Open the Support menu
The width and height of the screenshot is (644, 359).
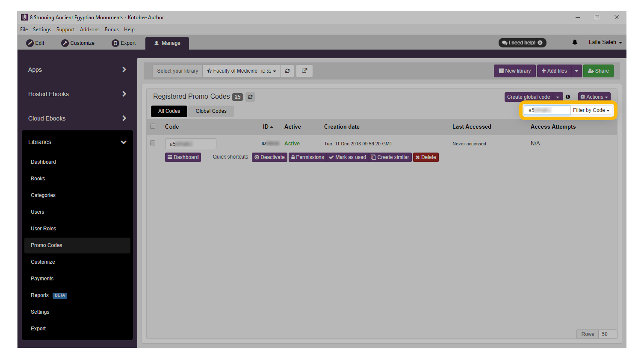click(65, 29)
